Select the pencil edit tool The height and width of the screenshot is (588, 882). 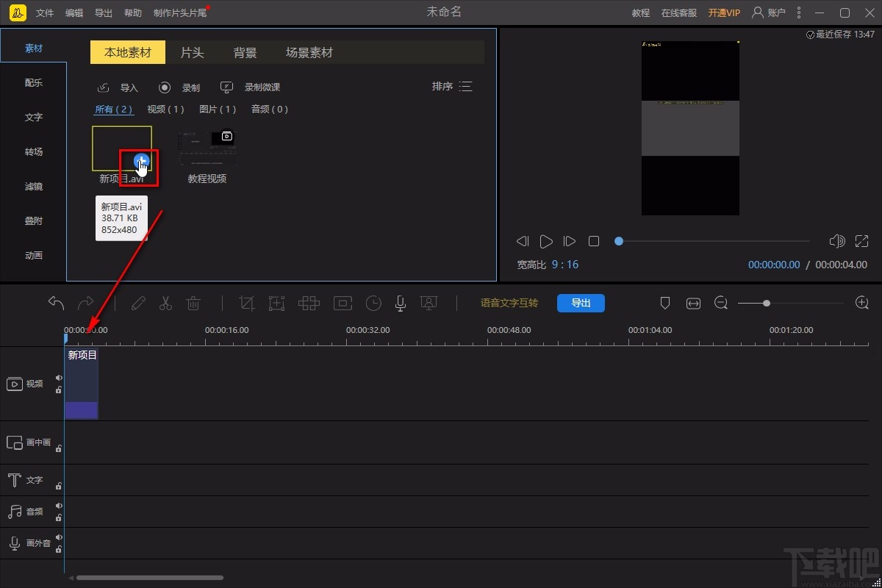pos(138,303)
